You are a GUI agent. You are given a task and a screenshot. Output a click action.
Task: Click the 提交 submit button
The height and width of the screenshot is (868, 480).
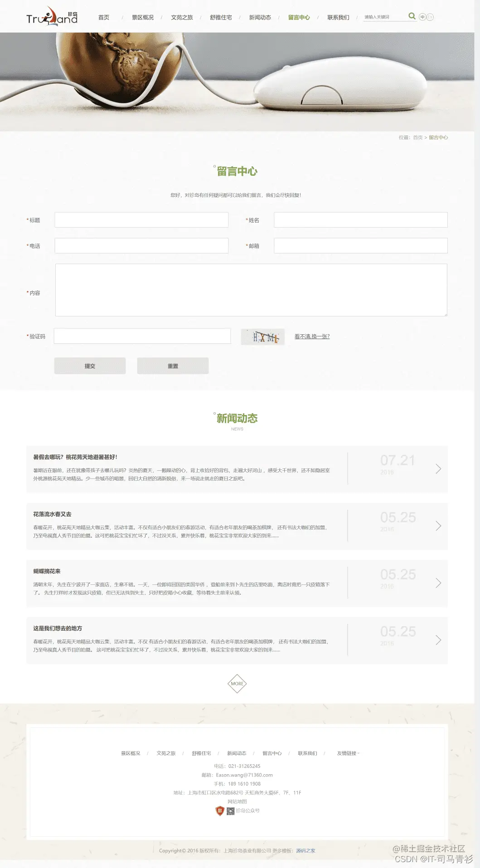[90, 366]
